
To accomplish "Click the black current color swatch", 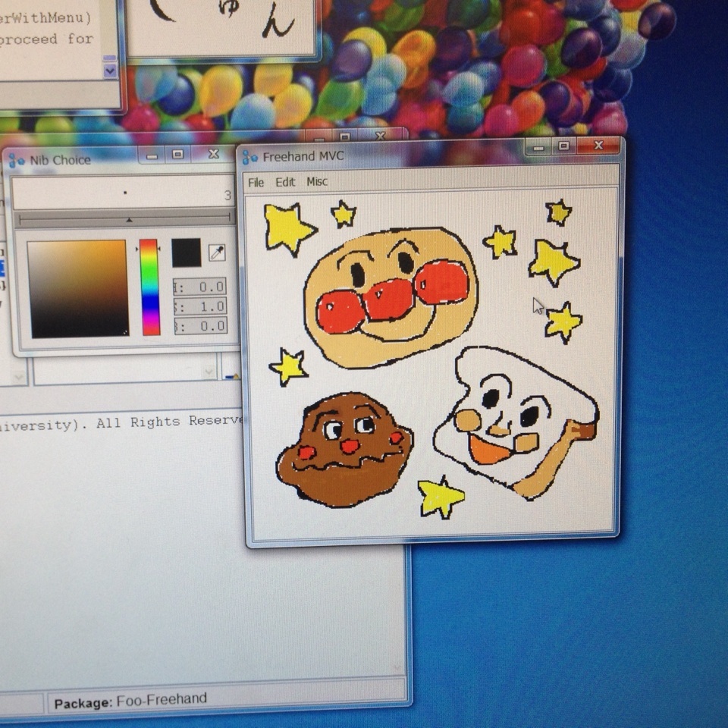I will point(187,253).
